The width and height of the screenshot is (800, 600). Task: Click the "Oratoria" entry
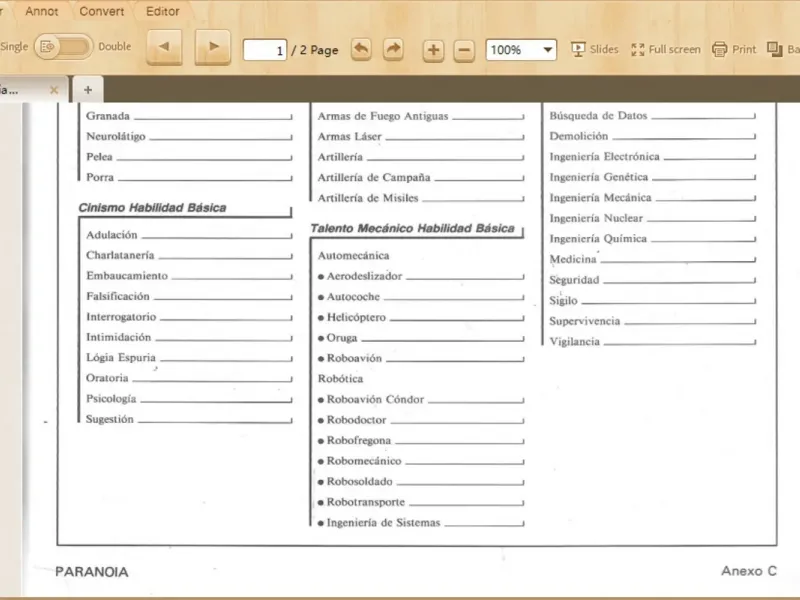tap(189, 378)
